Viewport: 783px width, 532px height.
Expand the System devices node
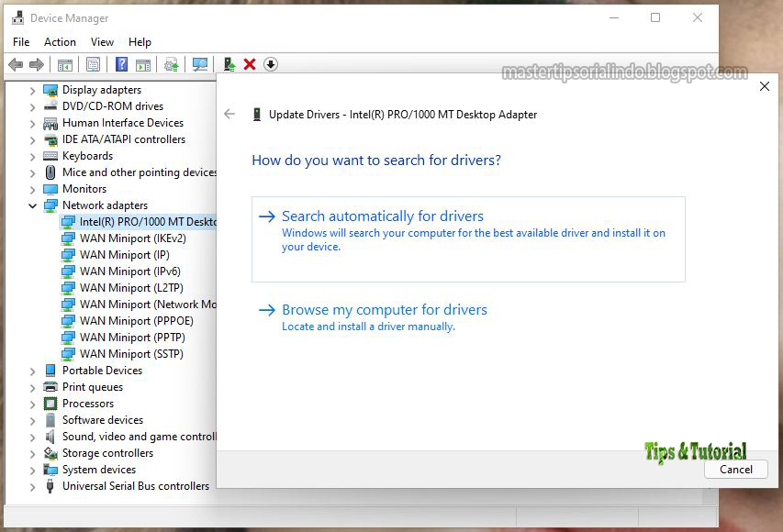(x=32, y=471)
